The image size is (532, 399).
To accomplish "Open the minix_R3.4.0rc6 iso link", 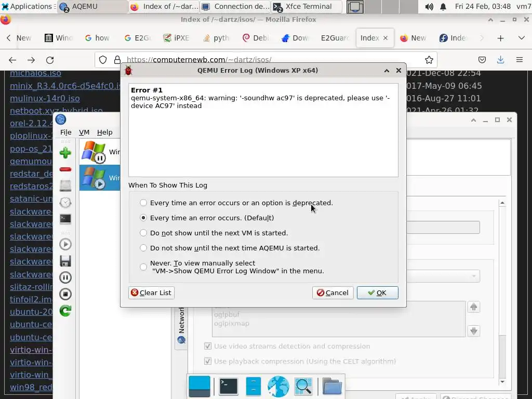I will [x=65, y=86].
